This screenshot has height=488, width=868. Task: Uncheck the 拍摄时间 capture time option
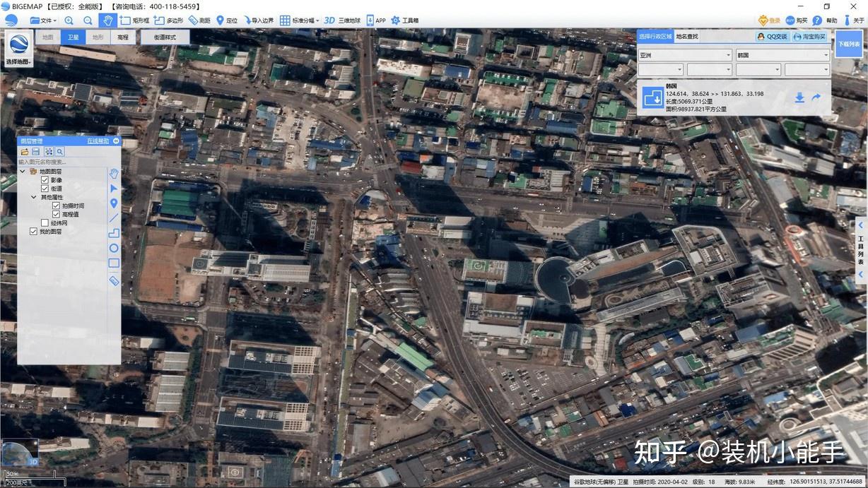pyautogui.click(x=56, y=205)
